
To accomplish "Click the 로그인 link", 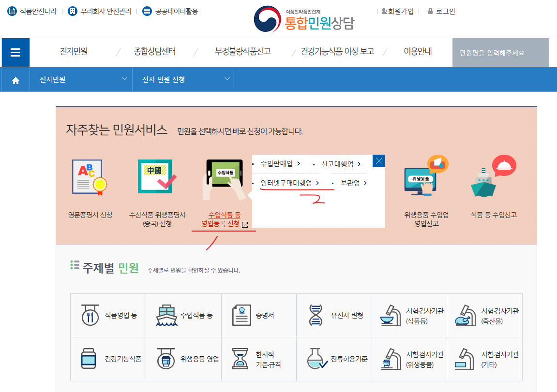I will click(444, 11).
